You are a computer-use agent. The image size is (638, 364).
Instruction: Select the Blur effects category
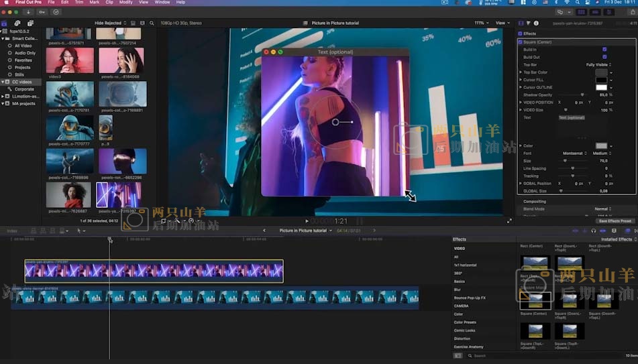click(x=458, y=290)
